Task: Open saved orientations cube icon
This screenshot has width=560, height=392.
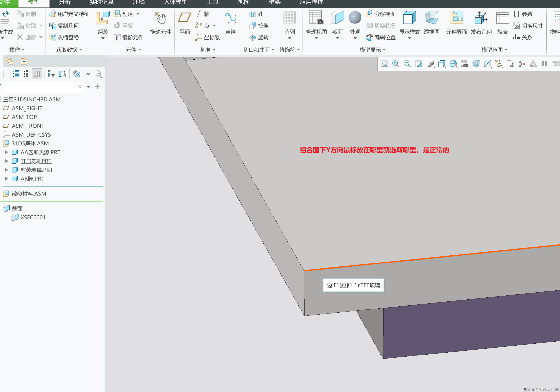Action: pos(453,64)
